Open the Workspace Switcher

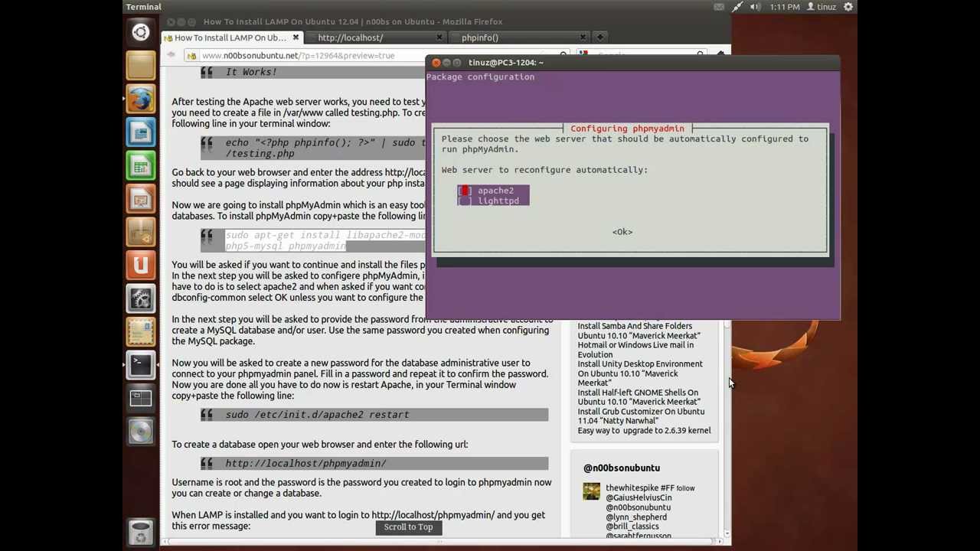(x=141, y=398)
